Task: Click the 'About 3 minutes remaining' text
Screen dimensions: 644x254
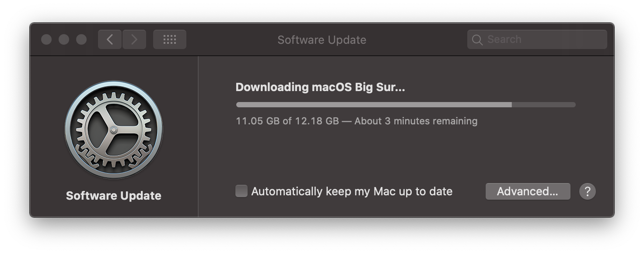Action: click(x=416, y=121)
